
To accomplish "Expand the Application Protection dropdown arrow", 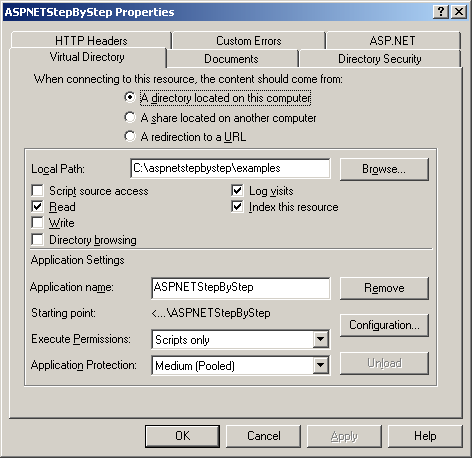I will pyautogui.click(x=320, y=365).
